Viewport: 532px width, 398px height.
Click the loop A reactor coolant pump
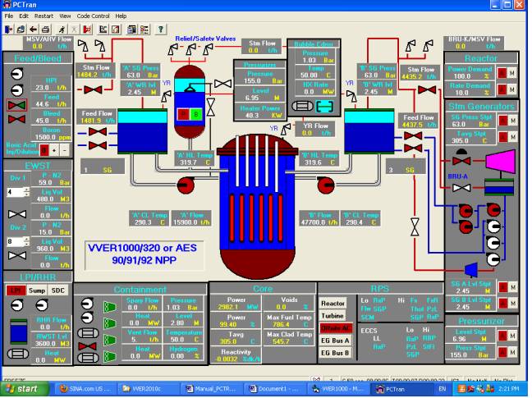click(186, 185)
